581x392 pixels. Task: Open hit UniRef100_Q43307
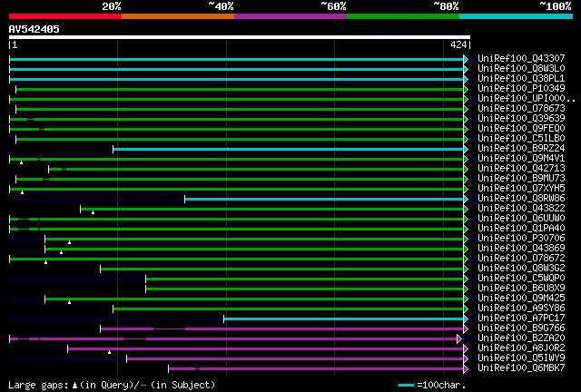(x=521, y=58)
